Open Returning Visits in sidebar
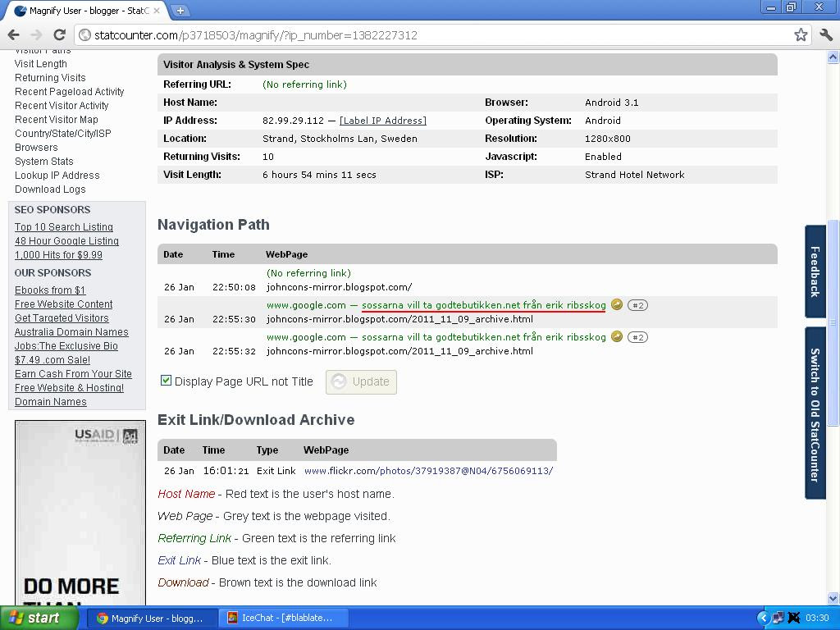This screenshot has width=840, height=630. pos(50,78)
